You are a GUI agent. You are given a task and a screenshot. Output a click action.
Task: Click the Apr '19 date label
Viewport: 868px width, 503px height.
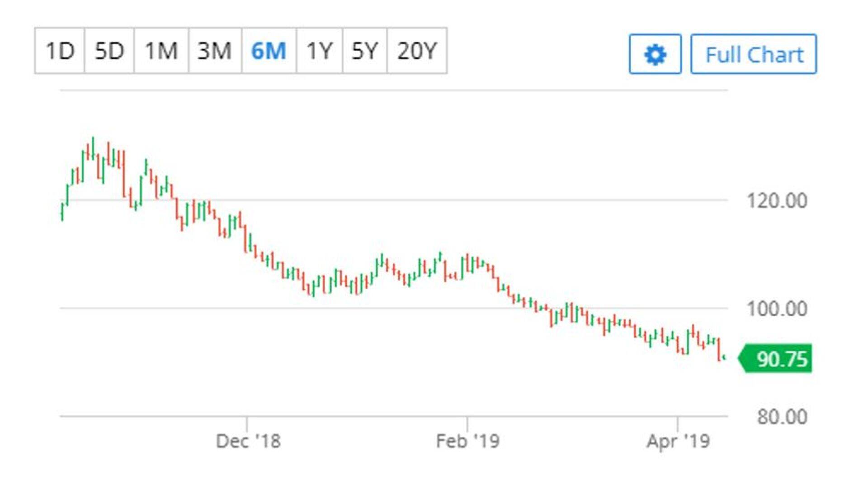click(678, 441)
